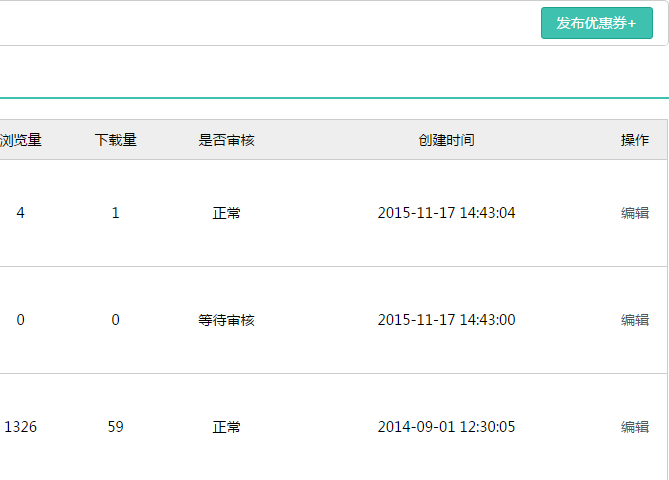
Task: Click the date 2015-11-17 14:43:00
Action: [446, 320]
